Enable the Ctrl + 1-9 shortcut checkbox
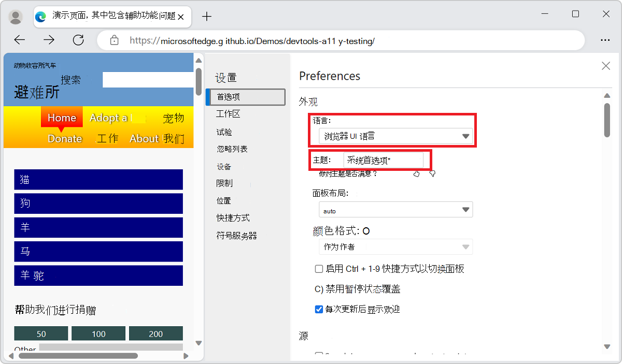Screen dimensions: 622x364 319,269
